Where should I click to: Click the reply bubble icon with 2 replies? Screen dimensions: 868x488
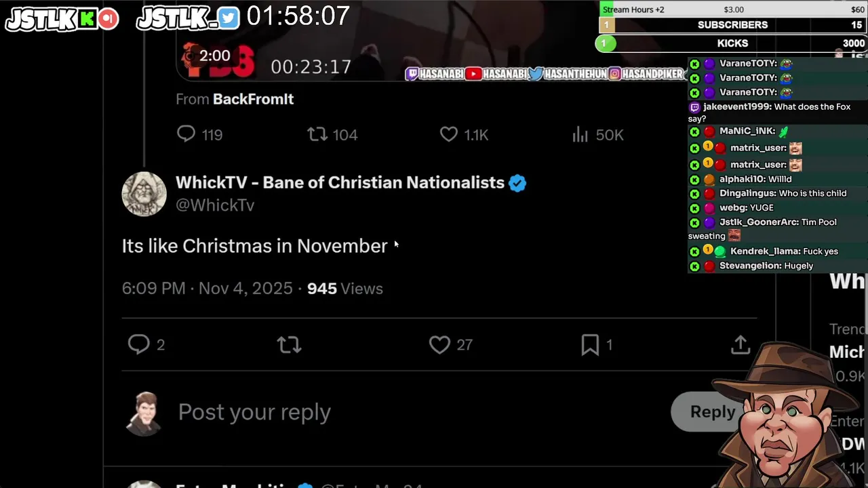pyautogui.click(x=139, y=344)
